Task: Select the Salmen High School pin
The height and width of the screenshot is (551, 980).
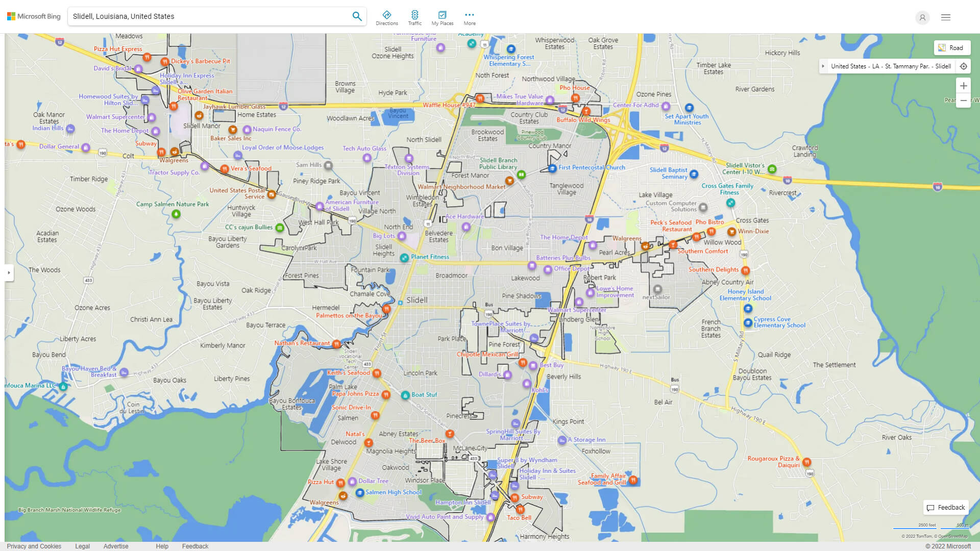Action: point(359,493)
